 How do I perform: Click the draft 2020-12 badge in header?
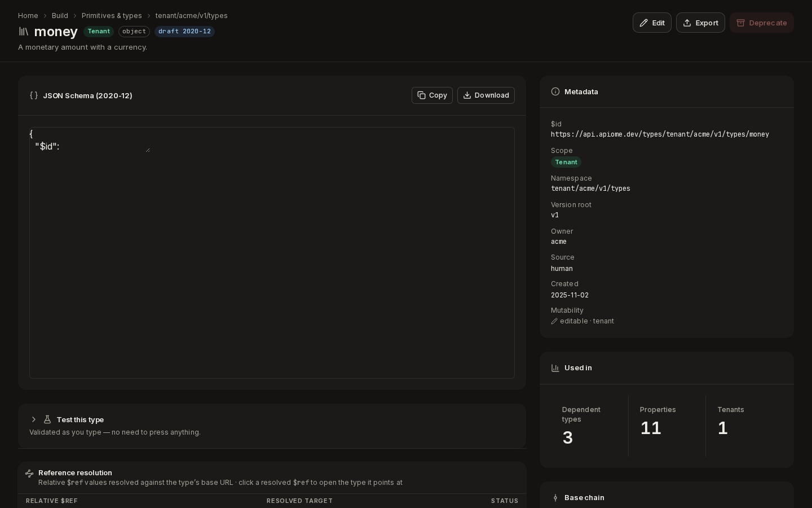(x=184, y=32)
